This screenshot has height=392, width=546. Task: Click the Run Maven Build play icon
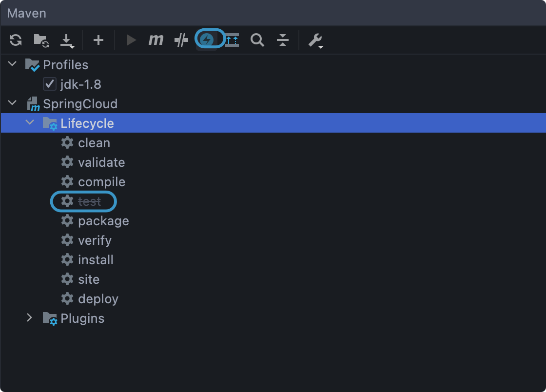coord(131,40)
